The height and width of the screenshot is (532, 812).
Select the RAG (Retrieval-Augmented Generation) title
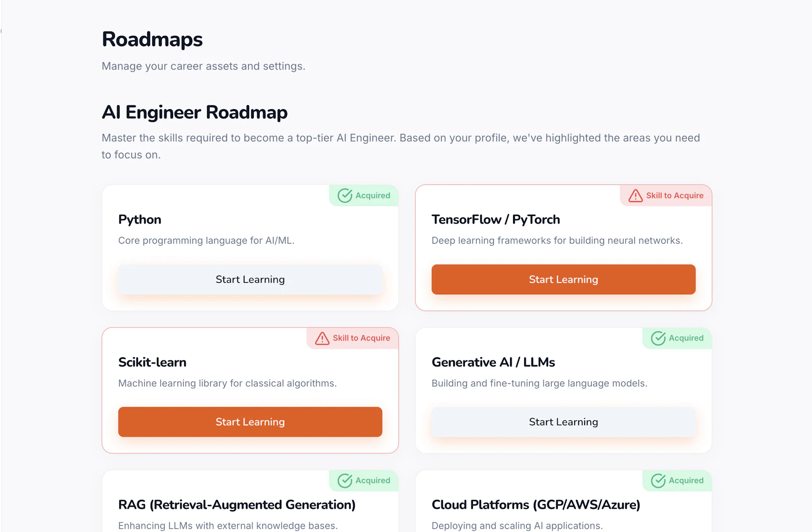click(x=237, y=505)
